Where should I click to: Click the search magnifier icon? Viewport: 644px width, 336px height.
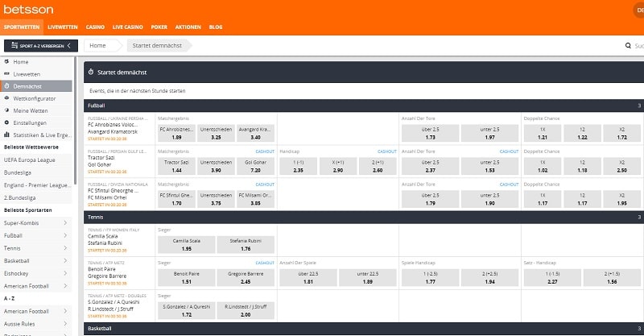point(628,46)
